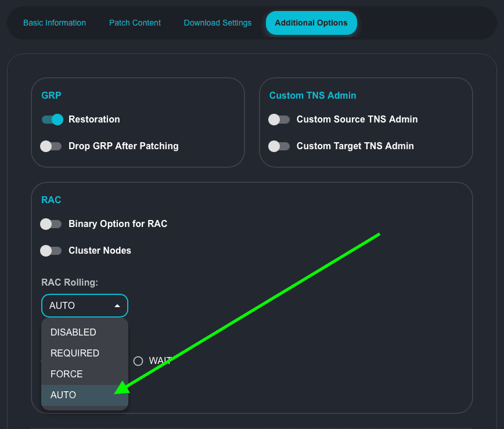Enable Drop GRP After Patching switch
The width and height of the screenshot is (504, 429).
tap(51, 146)
